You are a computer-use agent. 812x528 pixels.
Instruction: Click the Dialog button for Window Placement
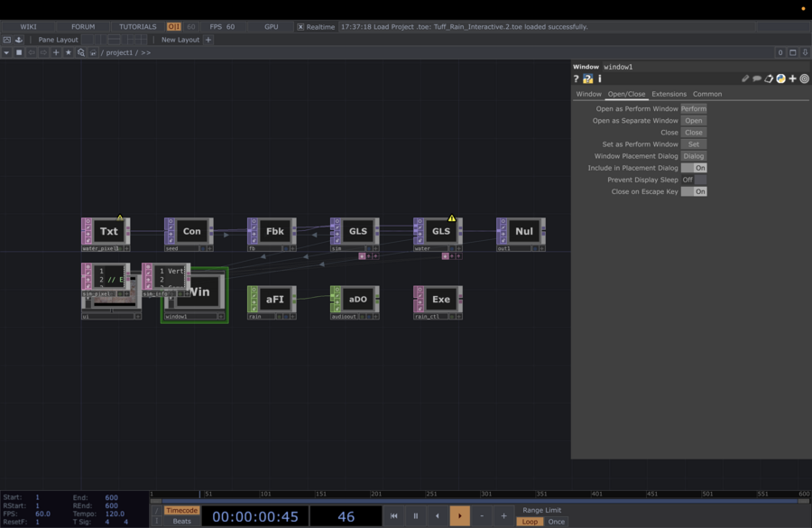(x=694, y=156)
